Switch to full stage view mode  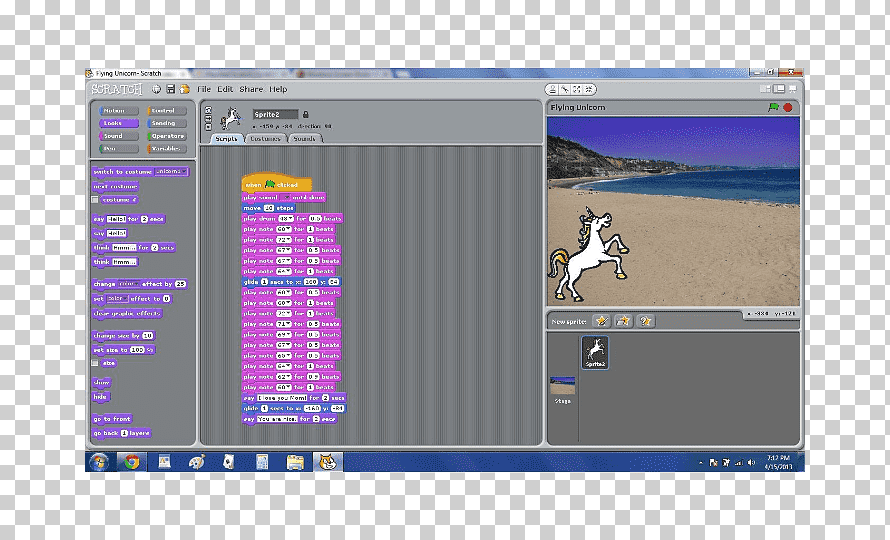pyautogui.click(x=779, y=89)
